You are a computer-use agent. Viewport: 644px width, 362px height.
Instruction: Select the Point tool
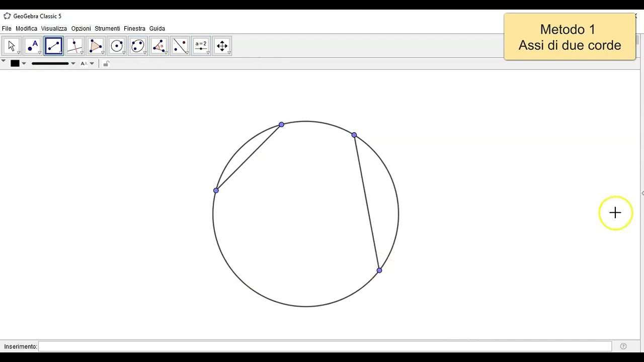pyautogui.click(x=33, y=46)
